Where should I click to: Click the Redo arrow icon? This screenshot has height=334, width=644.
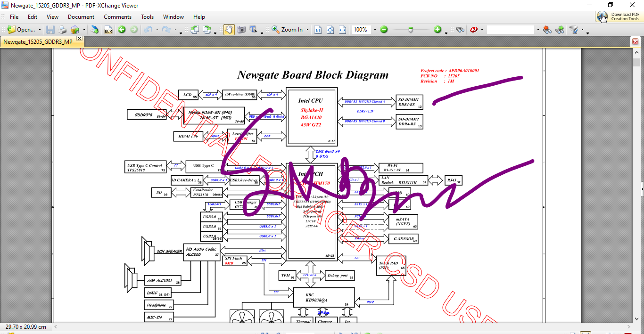pos(166,30)
